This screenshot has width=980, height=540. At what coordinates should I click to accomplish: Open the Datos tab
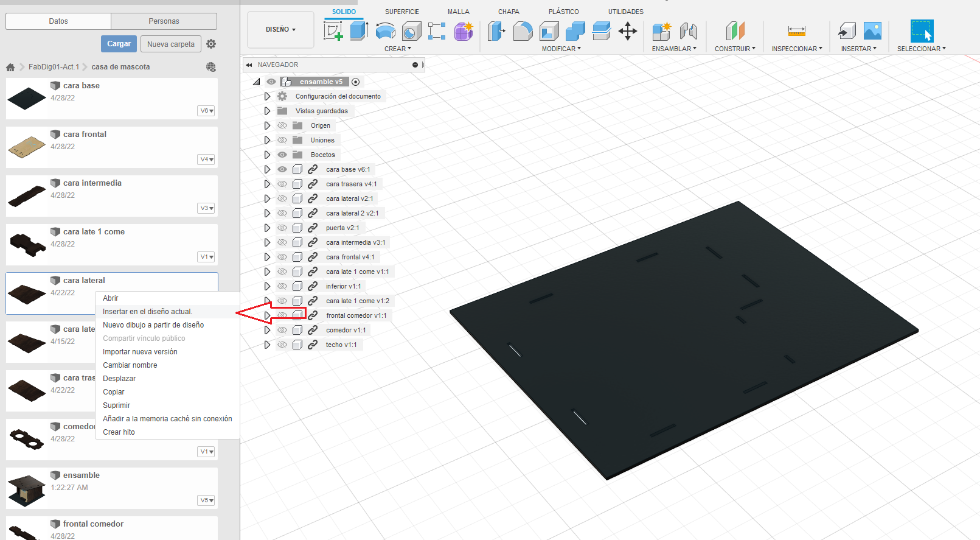[x=58, y=21]
